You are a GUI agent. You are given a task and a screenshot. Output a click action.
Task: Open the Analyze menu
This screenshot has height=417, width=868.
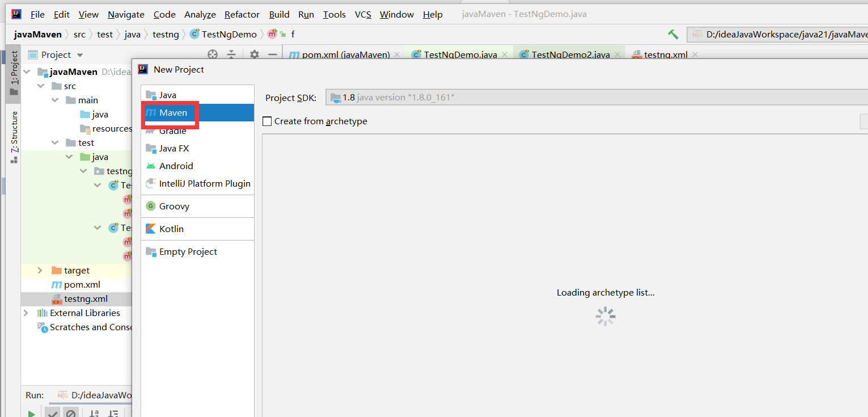coord(200,14)
